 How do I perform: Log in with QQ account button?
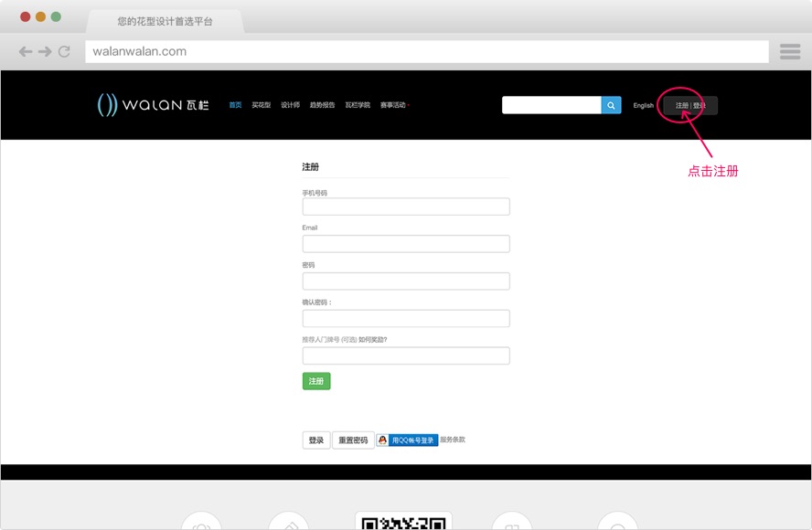408,440
